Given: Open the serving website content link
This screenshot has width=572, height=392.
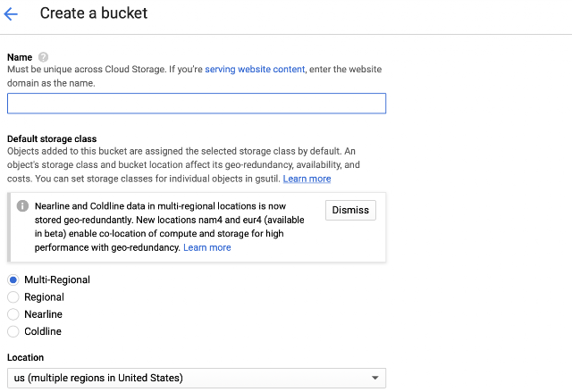Looking at the screenshot, I should click(x=255, y=70).
